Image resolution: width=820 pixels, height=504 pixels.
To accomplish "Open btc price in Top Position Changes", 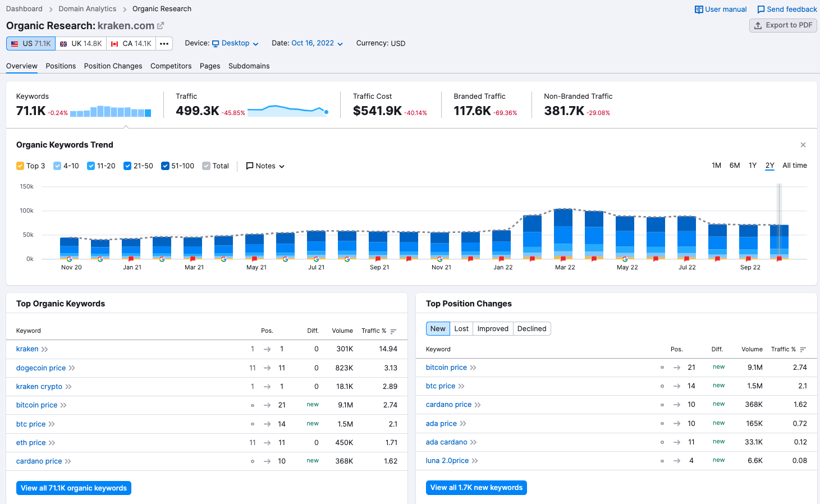I will (441, 386).
